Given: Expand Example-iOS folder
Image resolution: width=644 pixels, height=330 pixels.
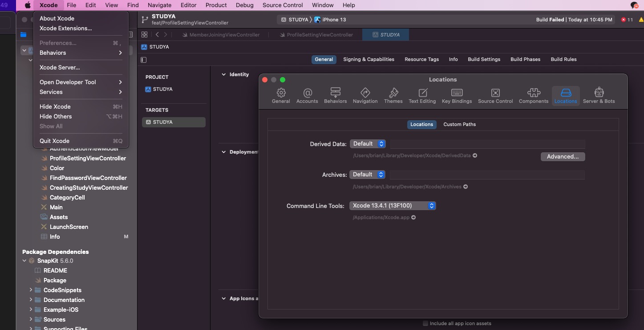Looking at the screenshot, I should click(31, 310).
